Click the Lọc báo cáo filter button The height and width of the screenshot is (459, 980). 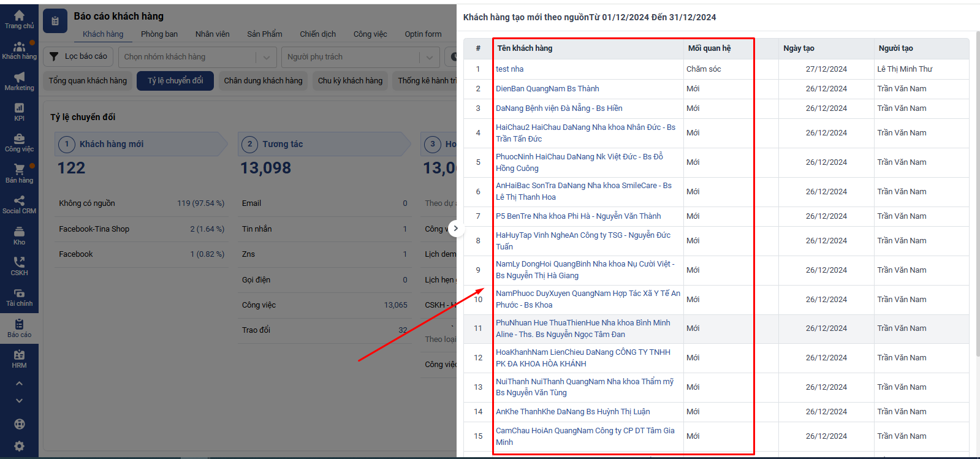pos(78,56)
